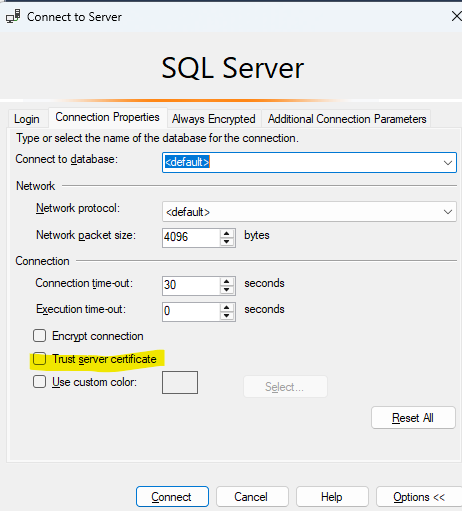Decrease the Network packet size value
The width and height of the screenshot is (462, 511).
[227, 242]
